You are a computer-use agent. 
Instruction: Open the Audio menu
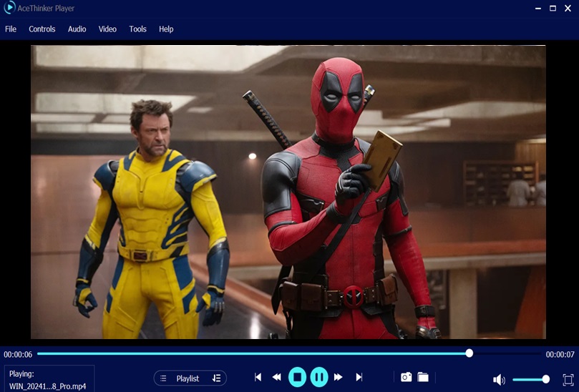tap(77, 29)
